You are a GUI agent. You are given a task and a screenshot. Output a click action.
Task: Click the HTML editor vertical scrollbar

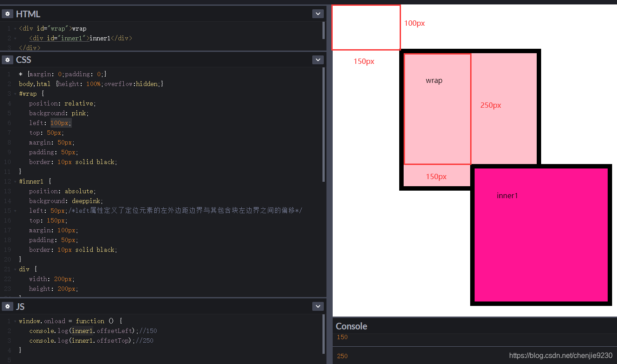[x=324, y=30]
